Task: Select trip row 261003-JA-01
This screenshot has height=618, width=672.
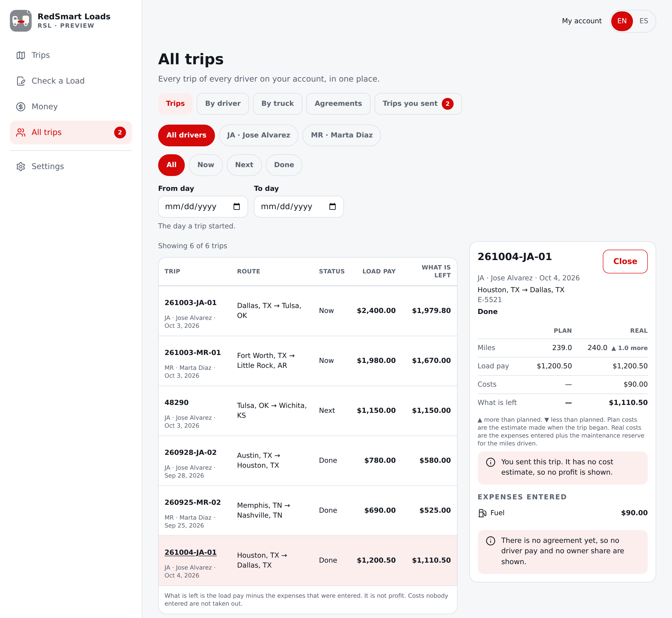Action: 308,311
